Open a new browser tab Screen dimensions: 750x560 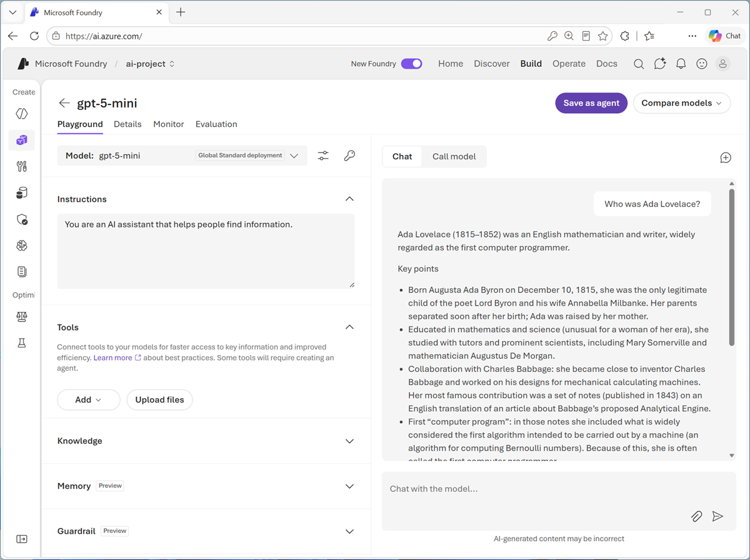click(x=181, y=12)
